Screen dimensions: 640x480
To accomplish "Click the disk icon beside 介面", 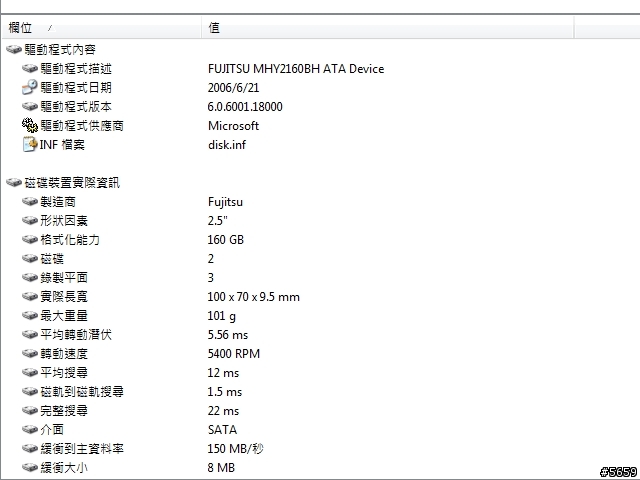I will (30, 429).
